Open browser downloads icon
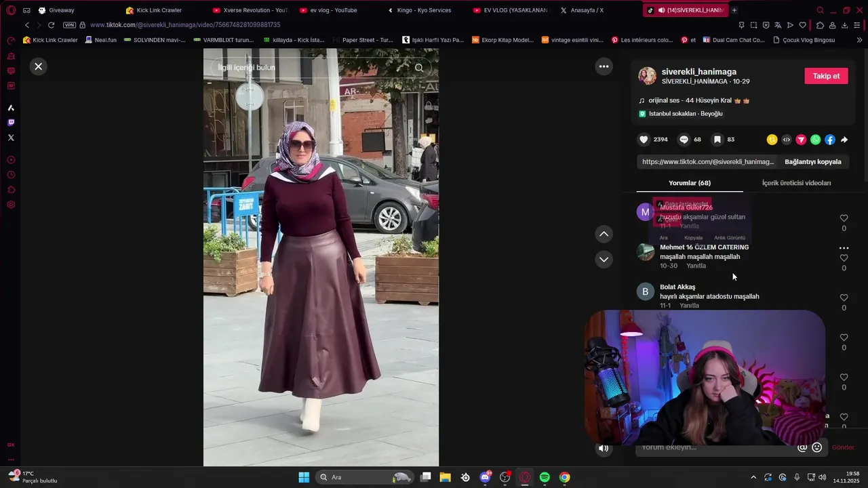 tap(844, 25)
